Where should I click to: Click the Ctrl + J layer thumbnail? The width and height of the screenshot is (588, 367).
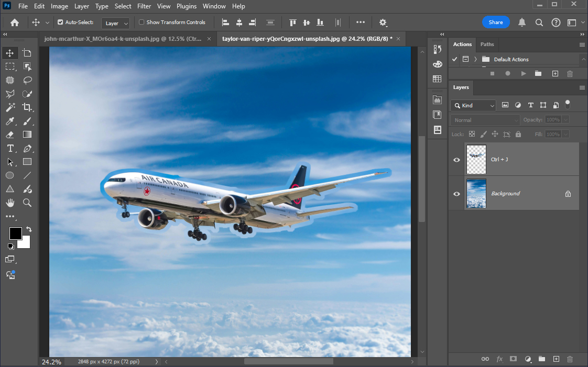476,159
